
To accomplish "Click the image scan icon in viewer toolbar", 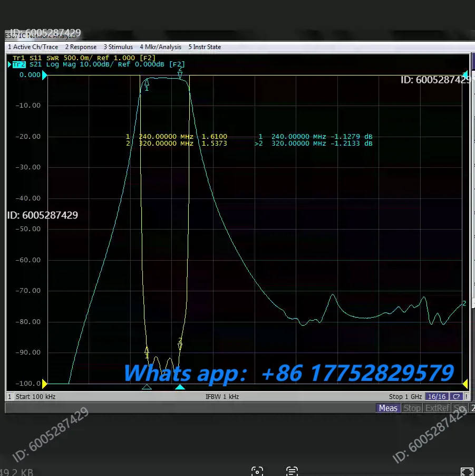I will (x=257, y=471).
